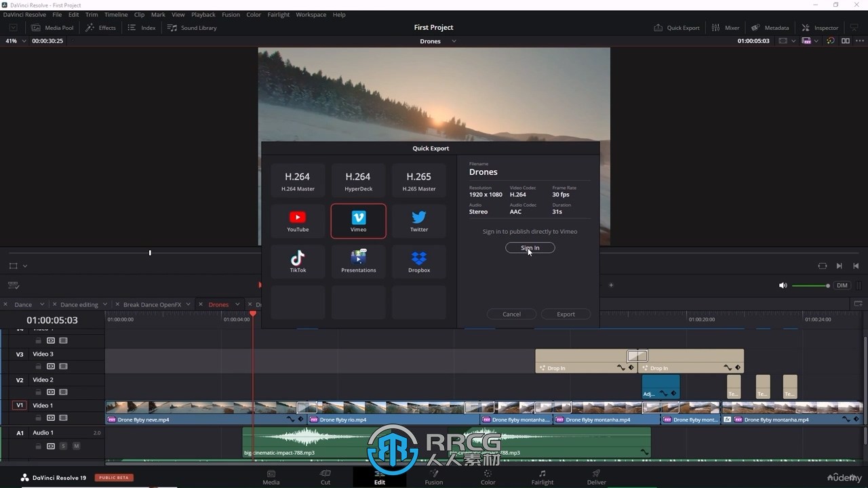Mute the Audio 1 track
The height and width of the screenshot is (488, 868).
76,446
